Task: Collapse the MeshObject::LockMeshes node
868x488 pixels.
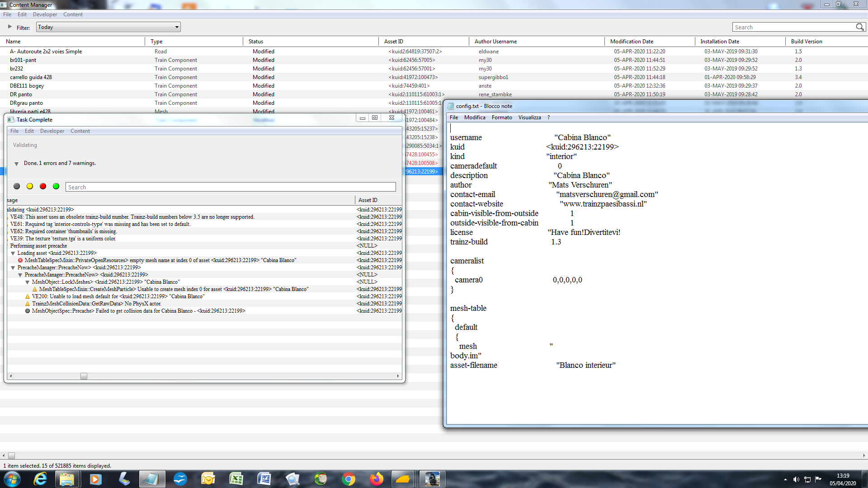Action: [x=28, y=282]
